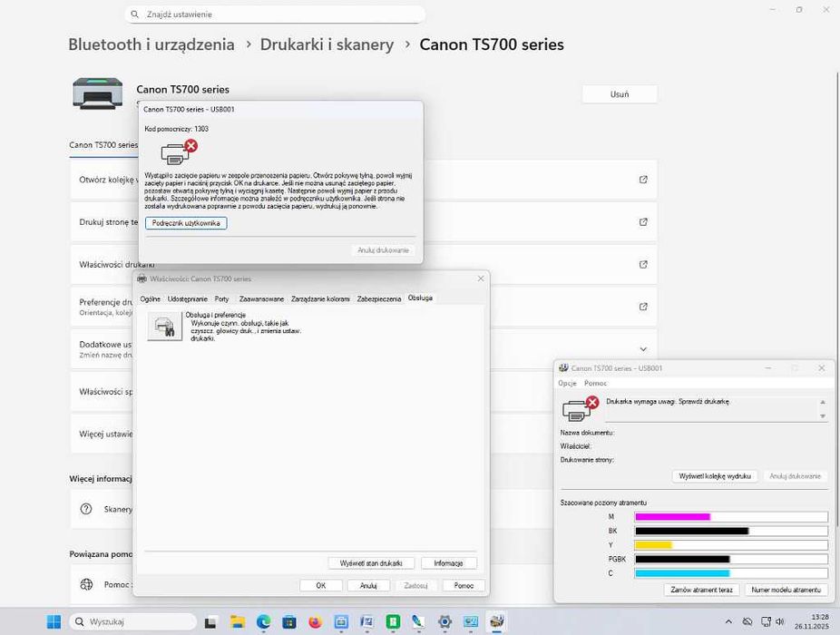Open external link icon in first settings row
Viewport: 840px width, 635px height.
(x=643, y=180)
